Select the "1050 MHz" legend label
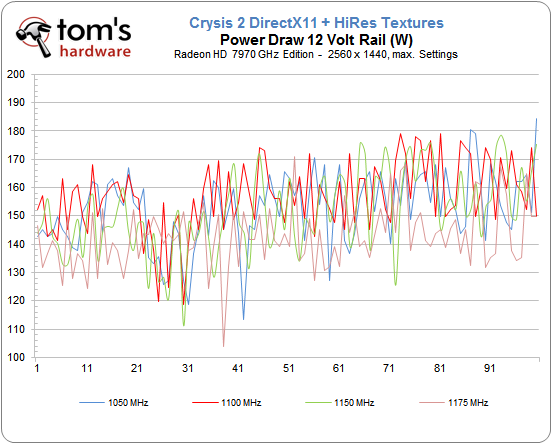The height and width of the screenshot is (444, 552). (x=128, y=403)
